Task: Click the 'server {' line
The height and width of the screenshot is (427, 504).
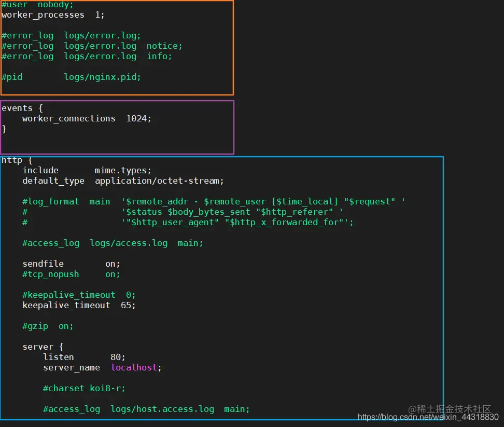Action: [43, 347]
